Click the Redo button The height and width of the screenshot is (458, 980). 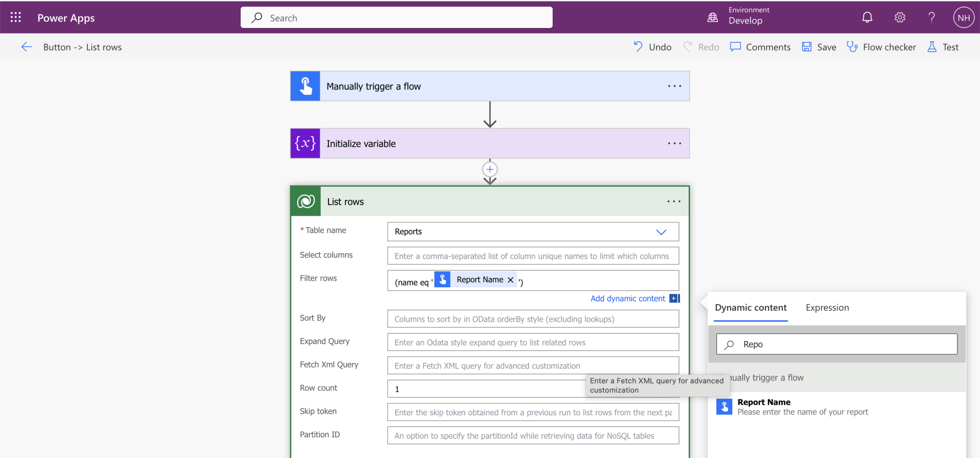pos(701,47)
